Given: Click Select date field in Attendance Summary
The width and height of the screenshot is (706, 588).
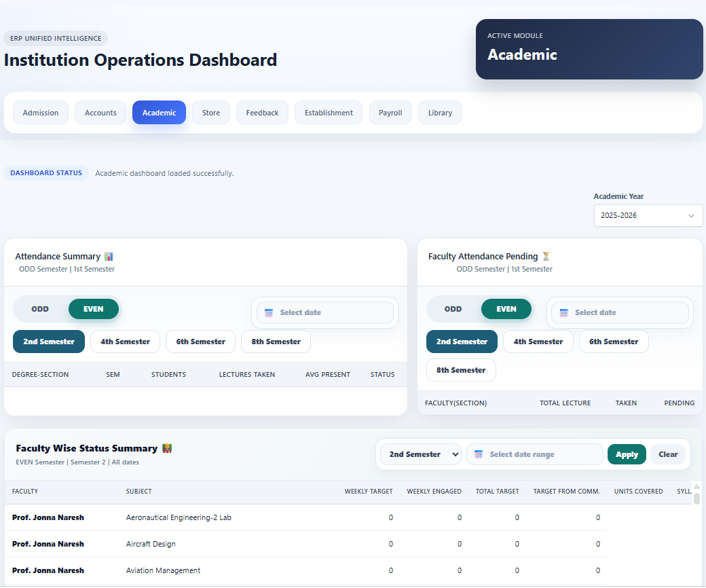Looking at the screenshot, I should pos(325,312).
